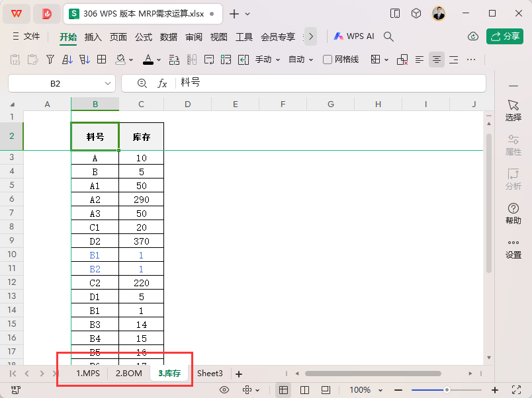Click the greyed column split icon
532x398 pixels.
coord(192,60)
